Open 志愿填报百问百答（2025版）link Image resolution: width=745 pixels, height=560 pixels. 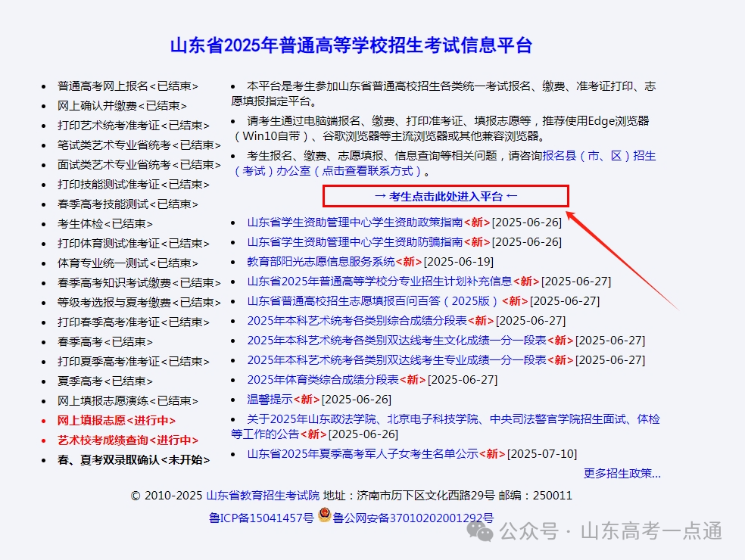tap(373, 301)
